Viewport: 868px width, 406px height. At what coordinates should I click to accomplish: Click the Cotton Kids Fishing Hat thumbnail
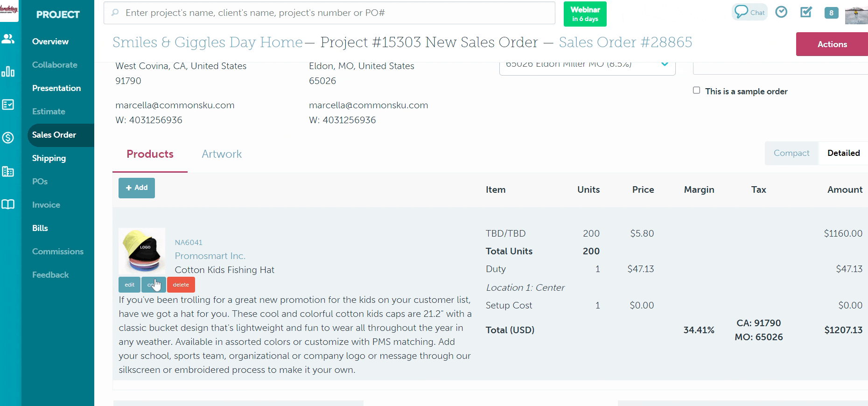pos(141,251)
